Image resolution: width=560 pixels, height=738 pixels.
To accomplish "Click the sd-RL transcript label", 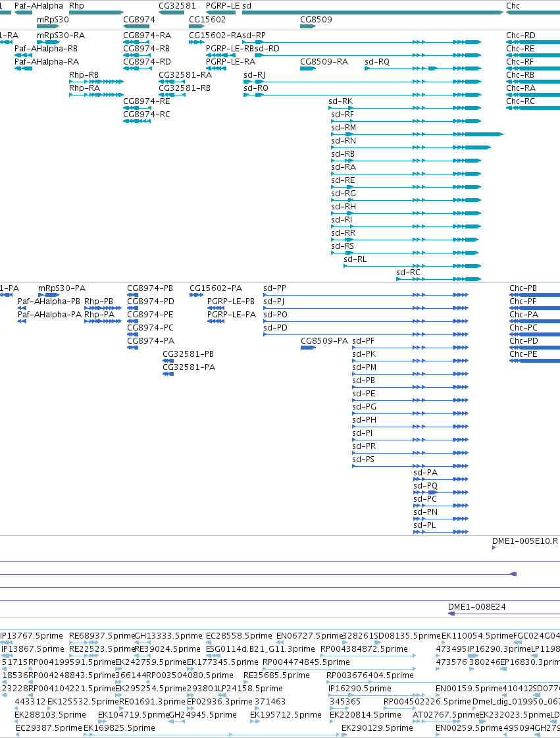I will [355, 259].
